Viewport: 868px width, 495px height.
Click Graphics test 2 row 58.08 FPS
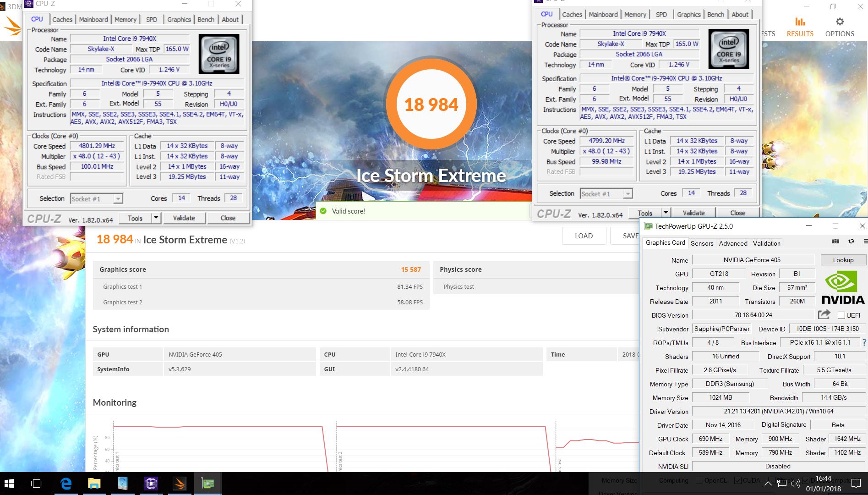261,302
